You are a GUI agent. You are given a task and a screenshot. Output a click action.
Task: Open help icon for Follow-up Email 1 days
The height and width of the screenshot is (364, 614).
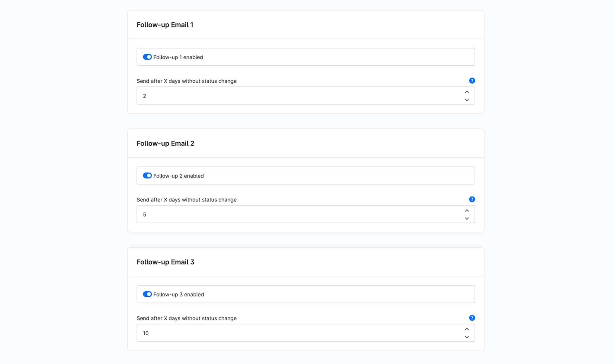point(472,81)
